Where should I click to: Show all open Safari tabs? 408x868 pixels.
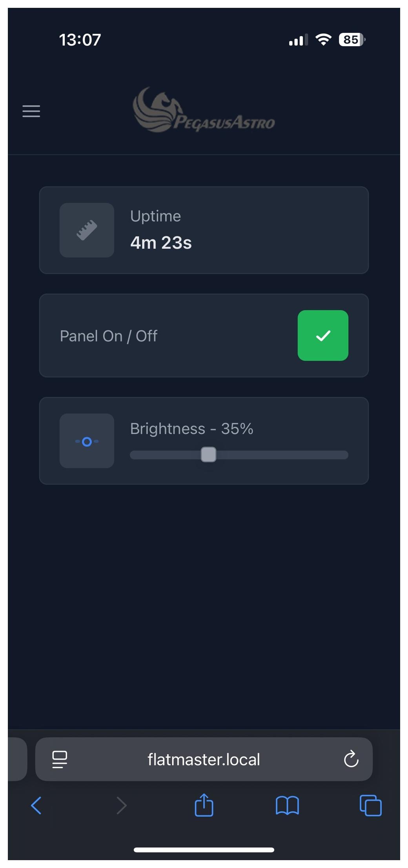click(371, 806)
